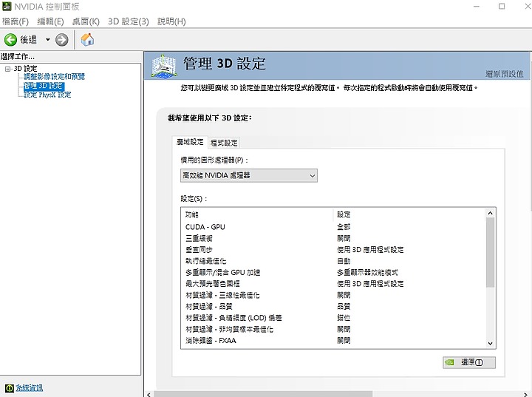Click the 多重顯示器效能模式 value

tap(367, 272)
